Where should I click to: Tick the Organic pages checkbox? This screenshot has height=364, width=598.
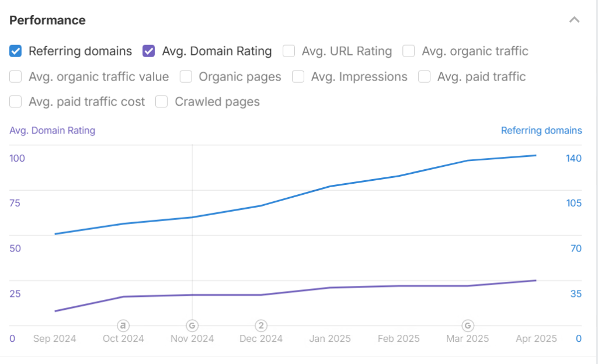point(186,76)
